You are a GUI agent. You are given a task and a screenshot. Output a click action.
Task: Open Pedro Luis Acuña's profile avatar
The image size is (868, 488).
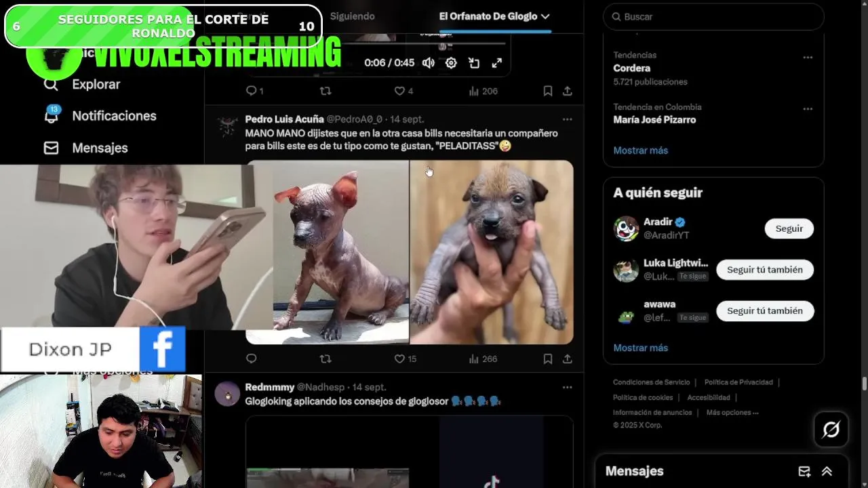(227, 126)
